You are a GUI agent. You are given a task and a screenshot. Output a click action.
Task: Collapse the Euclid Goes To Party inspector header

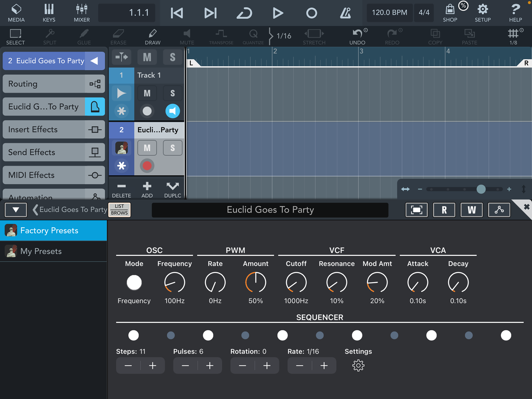point(94,61)
